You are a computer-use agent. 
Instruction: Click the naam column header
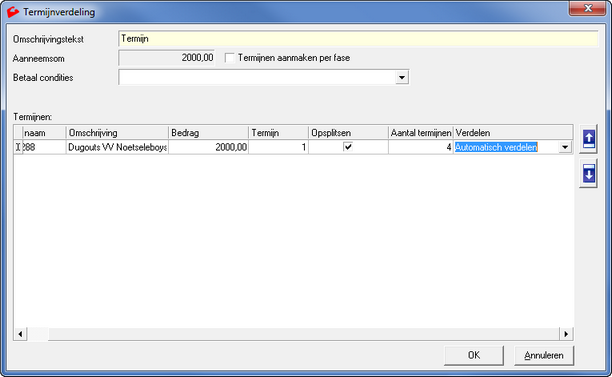pyautogui.click(x=44, y=133)
